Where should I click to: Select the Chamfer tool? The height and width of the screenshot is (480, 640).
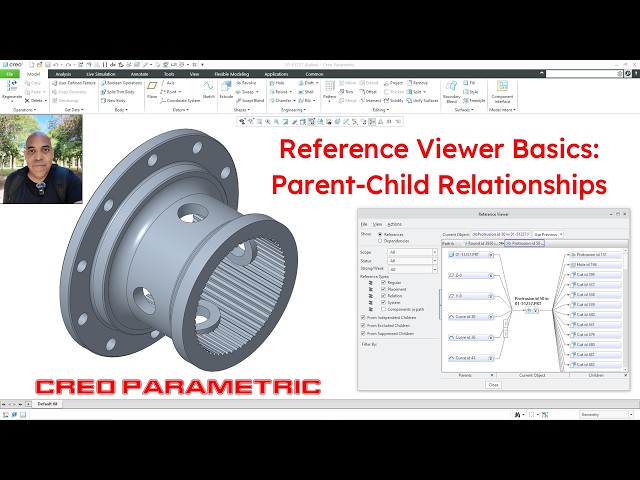point(282,100)
